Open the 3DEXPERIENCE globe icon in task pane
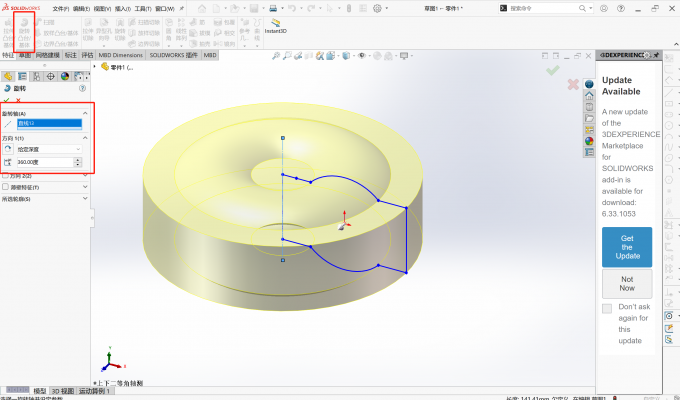 (589, 84)
